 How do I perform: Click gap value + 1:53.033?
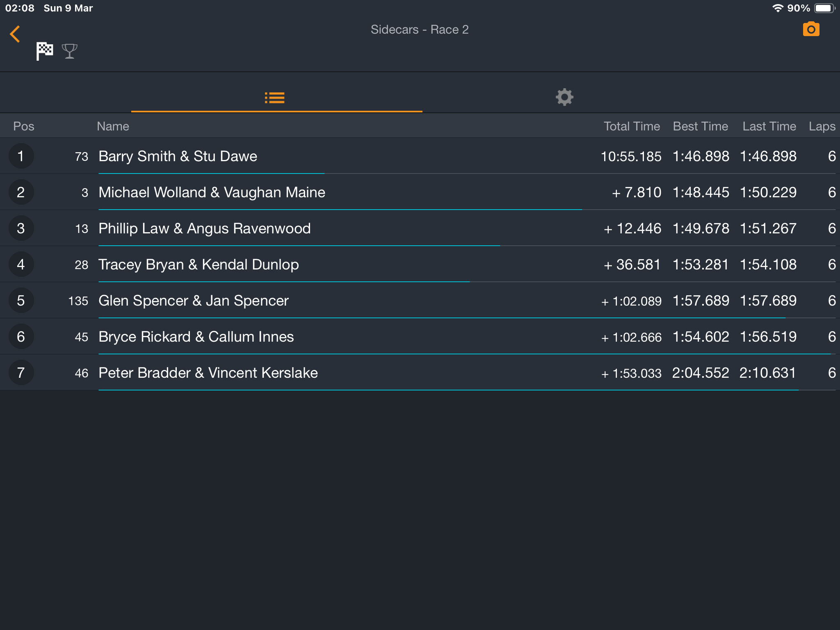[x=631, y=374]
